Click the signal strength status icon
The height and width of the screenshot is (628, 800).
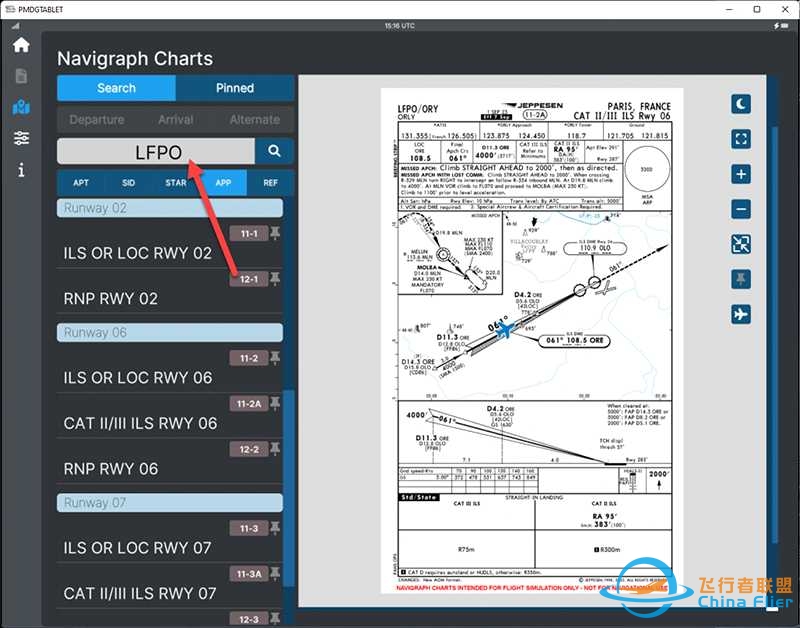click(x=15, y=26)
